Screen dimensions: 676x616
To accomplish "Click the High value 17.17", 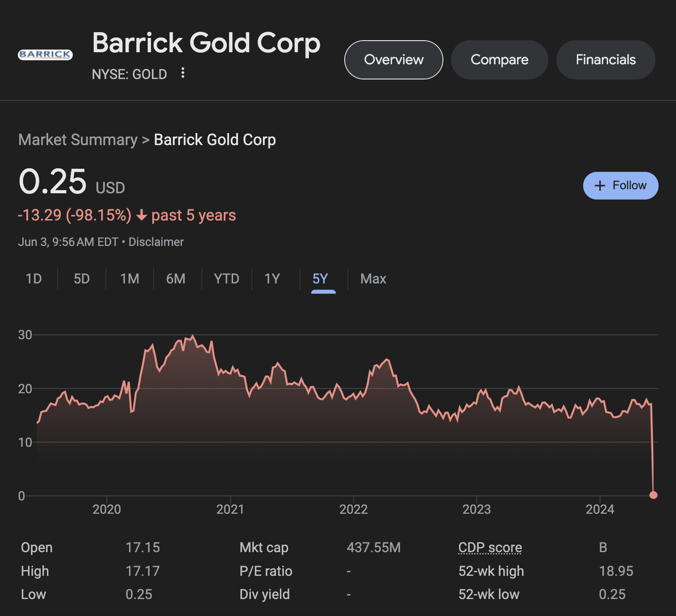I will coord(143,571).
